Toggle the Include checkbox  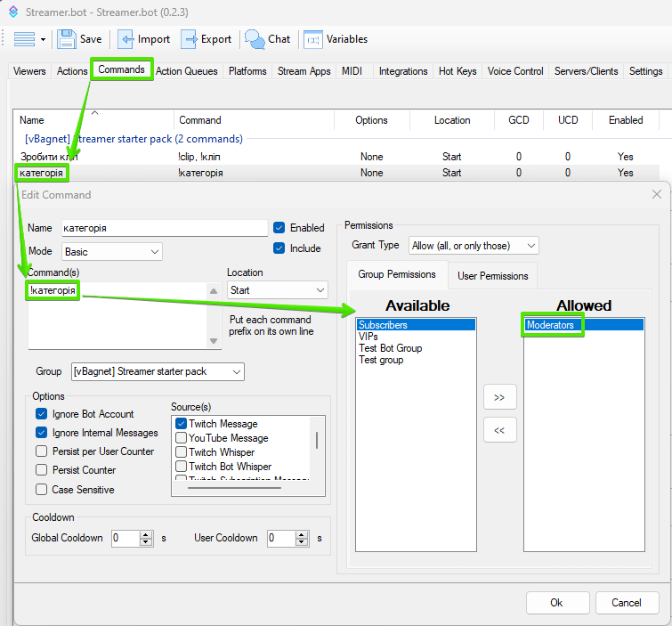pos(279,248)
